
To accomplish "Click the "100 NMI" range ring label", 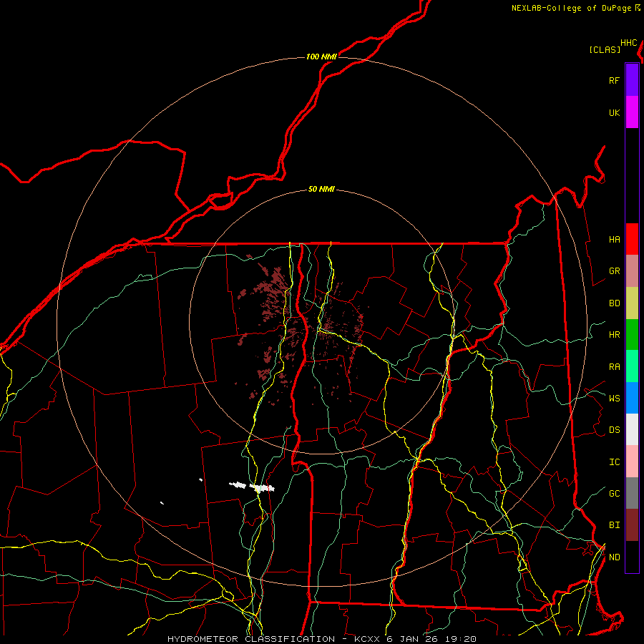I will pyautogui.click(x=321, y=57).
